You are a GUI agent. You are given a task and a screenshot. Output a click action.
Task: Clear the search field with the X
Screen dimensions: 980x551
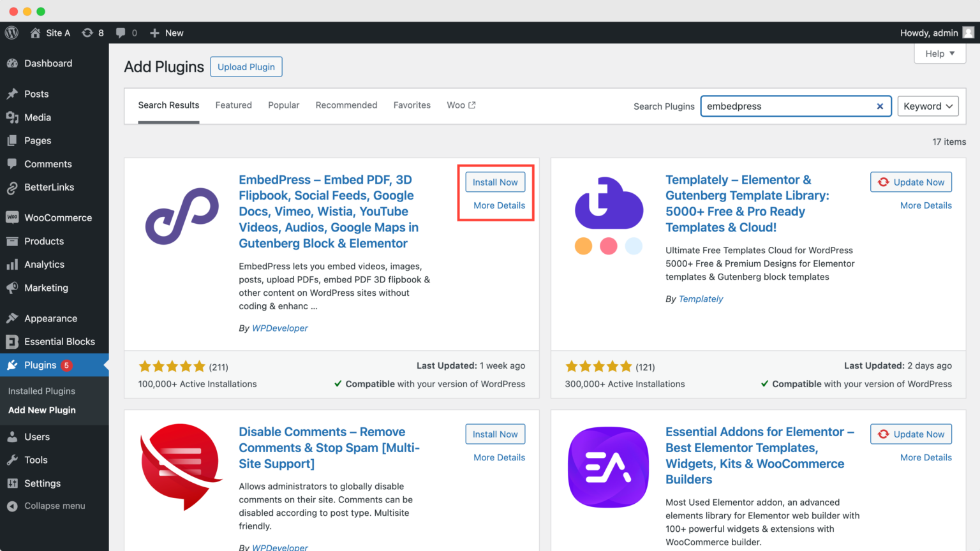pos(880,106)
